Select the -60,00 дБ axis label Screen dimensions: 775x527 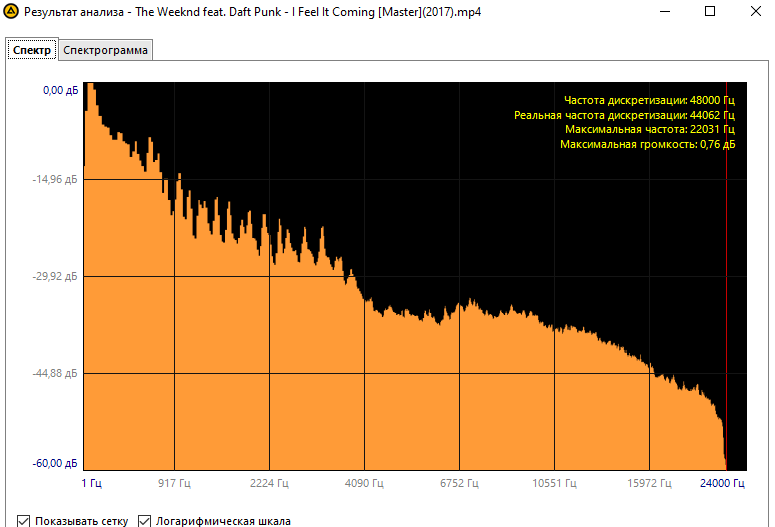point(55,464)
